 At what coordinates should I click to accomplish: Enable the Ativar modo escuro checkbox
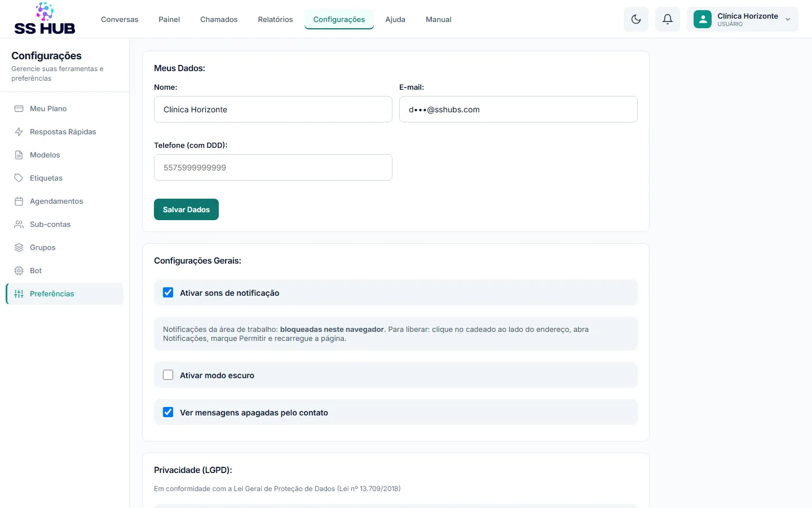click(x=168, y=375)
